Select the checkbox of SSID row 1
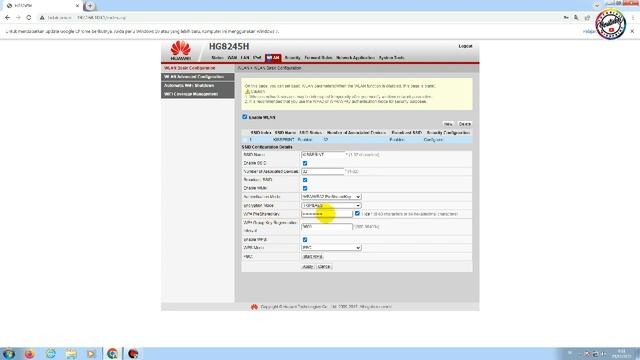Viewport: 640px width, 360px height. [x=245, y=140]
